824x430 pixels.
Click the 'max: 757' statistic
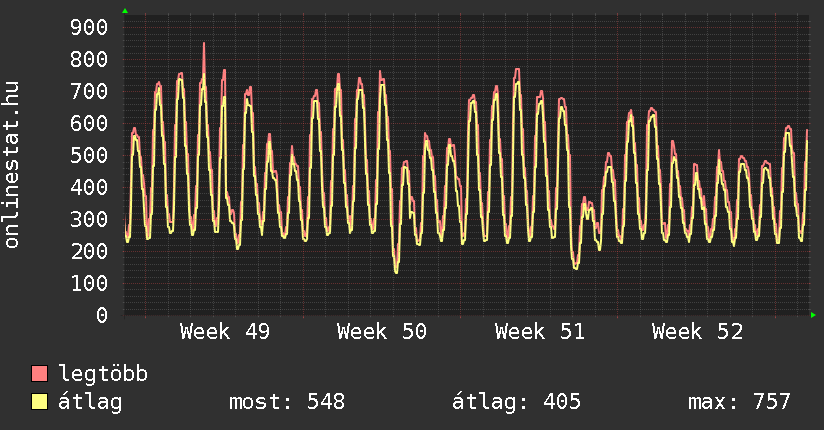coord(739,402)
